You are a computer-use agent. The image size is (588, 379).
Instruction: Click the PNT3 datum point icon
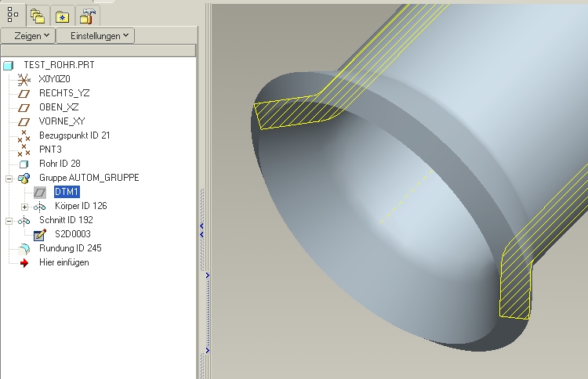point(24,150)
